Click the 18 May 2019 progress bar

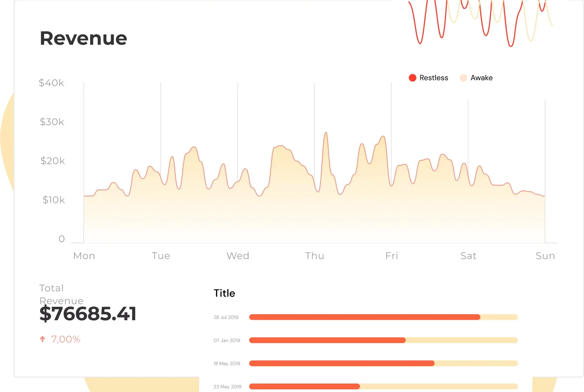(x=383, y=363)
